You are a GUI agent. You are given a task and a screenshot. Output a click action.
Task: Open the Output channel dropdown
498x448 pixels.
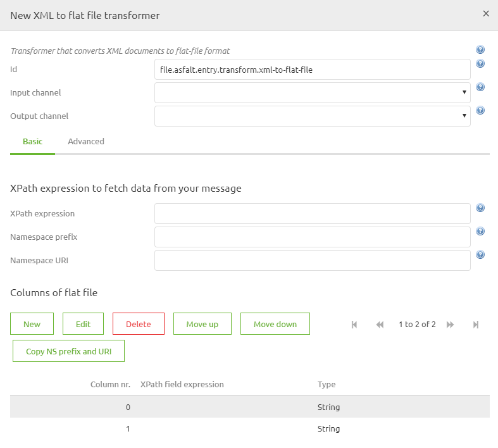(x=312, y=116)
